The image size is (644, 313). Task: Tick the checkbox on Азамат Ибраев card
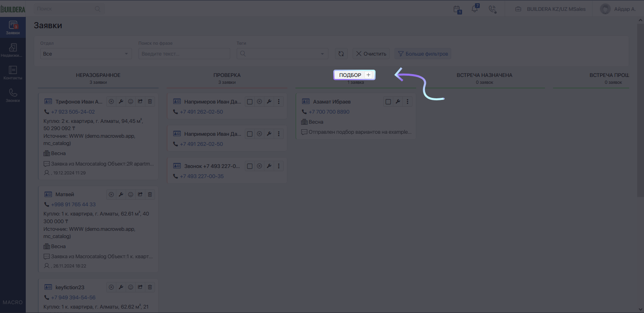tap(388, 102)
